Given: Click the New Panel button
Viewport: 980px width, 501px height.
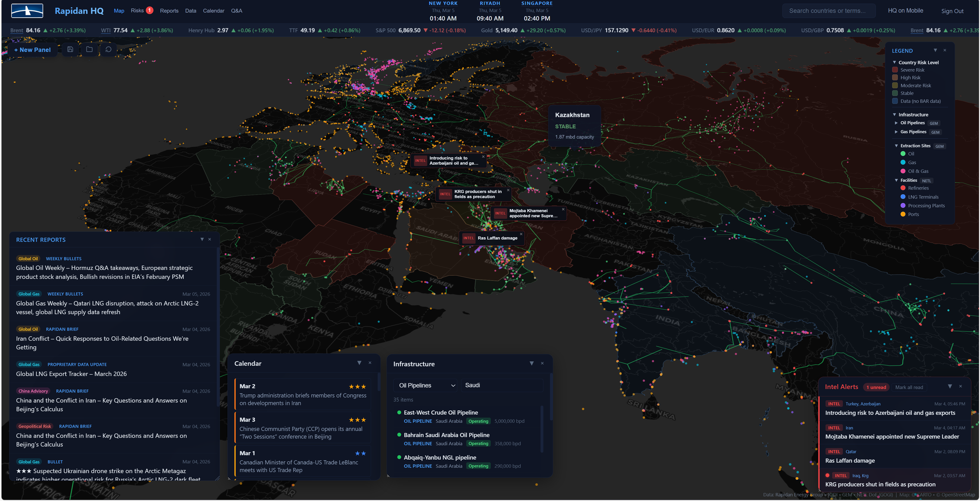Looking at the screenshot, I should coord(32,50).
